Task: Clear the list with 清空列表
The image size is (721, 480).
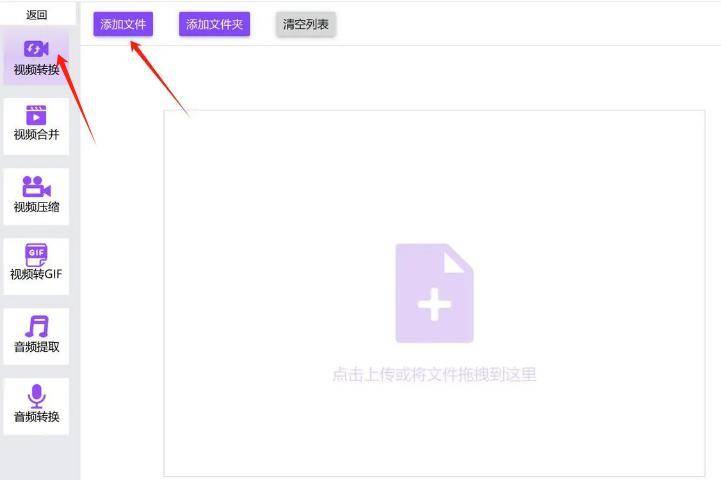Action: pyautogui.click(x=306, y=25)
